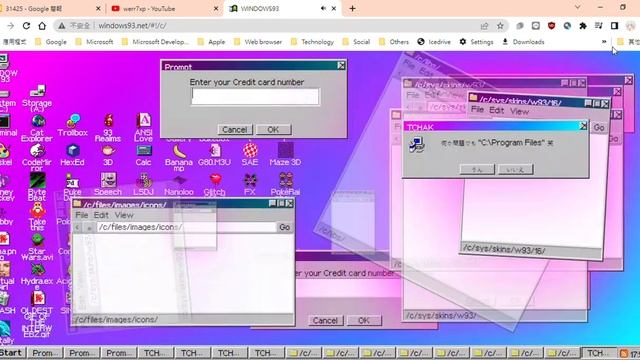Open the Nanoloop desktop icon
This screenshot has height=360, width=640.
[179, 186]
